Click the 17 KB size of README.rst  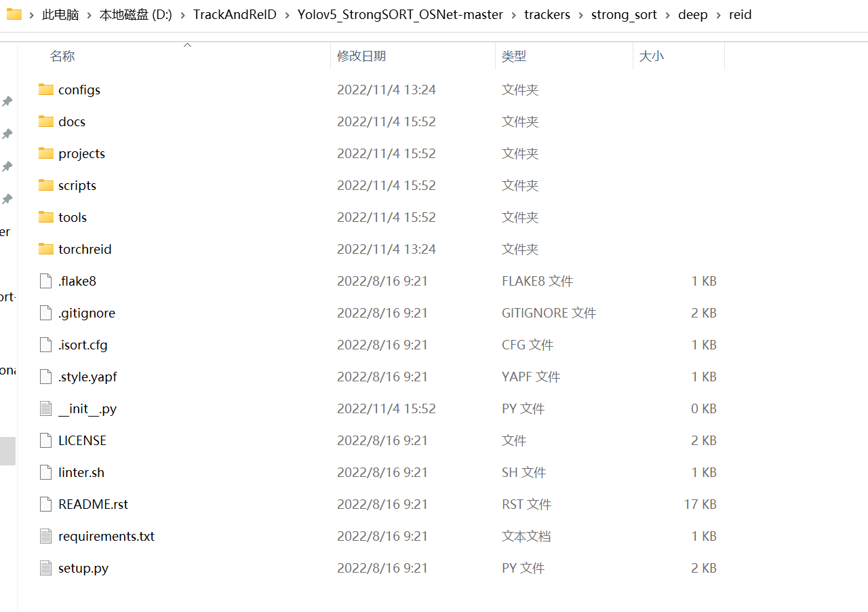coord(700,504)
